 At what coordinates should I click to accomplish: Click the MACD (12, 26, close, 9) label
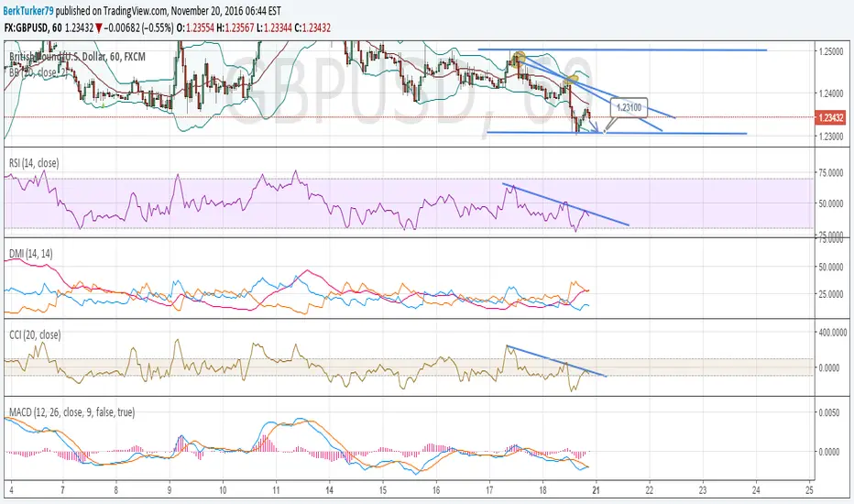coord(71,412)
